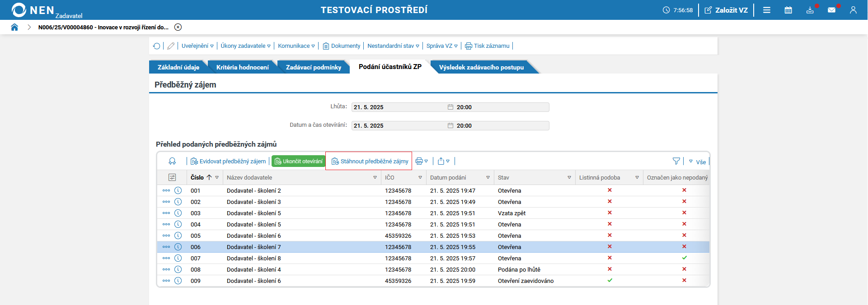Screen dimensions: 868x305
Task: Click the Datum a čas otevírání date field
Action: (399, 126)
